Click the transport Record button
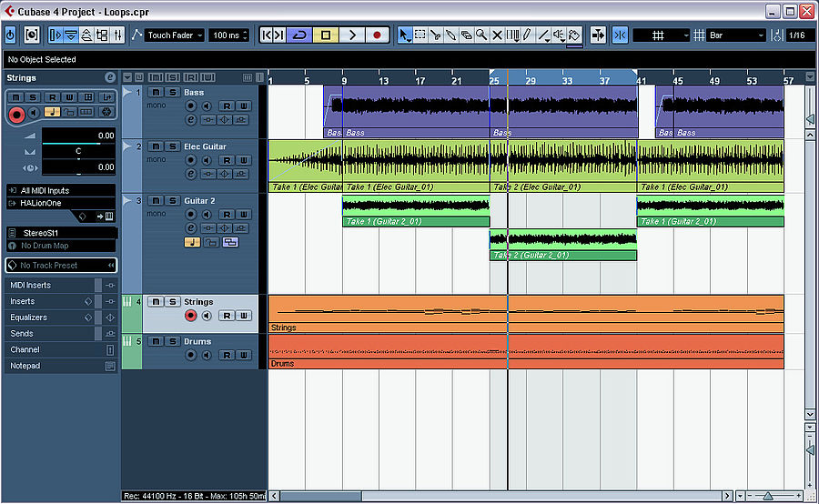Image resolution: width=819 pixels, height=504 pixels. click(x=377, y=35)
